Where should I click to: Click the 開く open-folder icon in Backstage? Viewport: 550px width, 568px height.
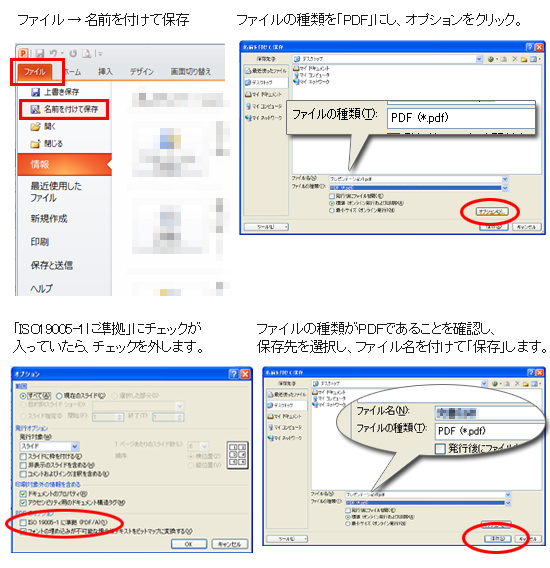[36, 127]
